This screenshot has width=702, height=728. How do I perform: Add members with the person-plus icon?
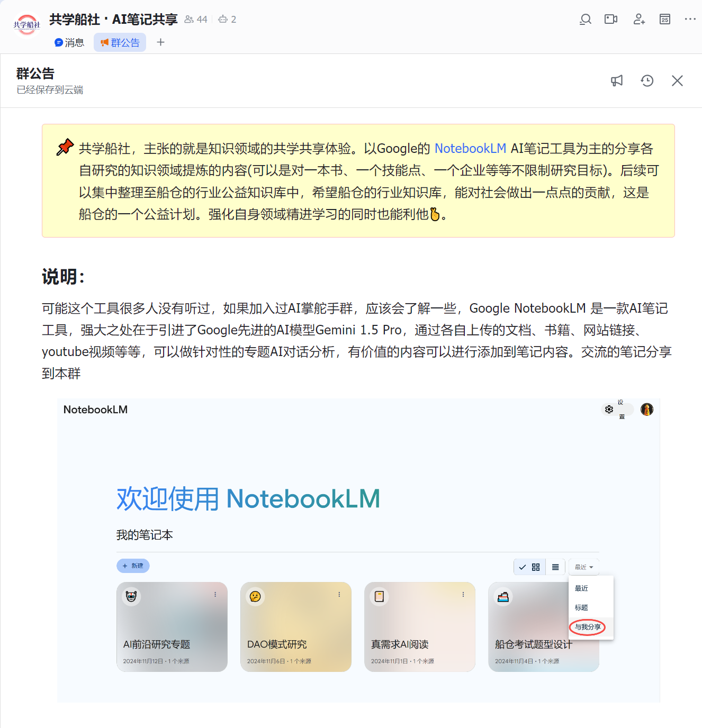click(x=639, y=20)
